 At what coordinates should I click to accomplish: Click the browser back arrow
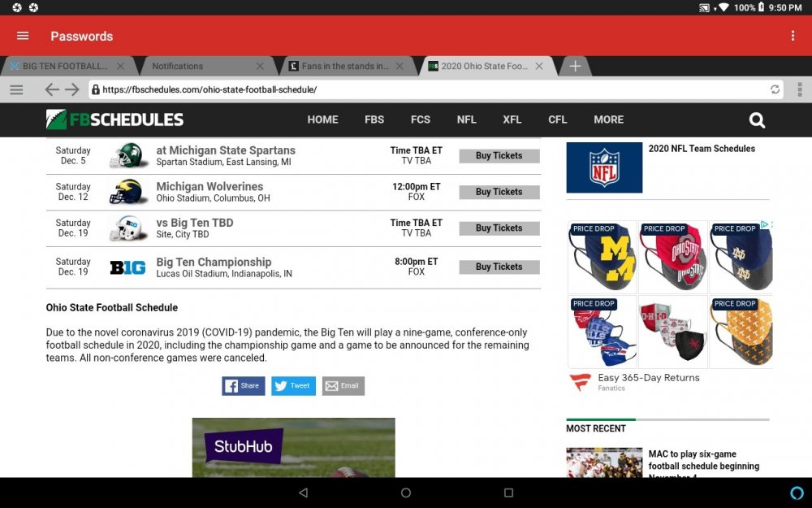pyautogui.click(x=52, y=89)
